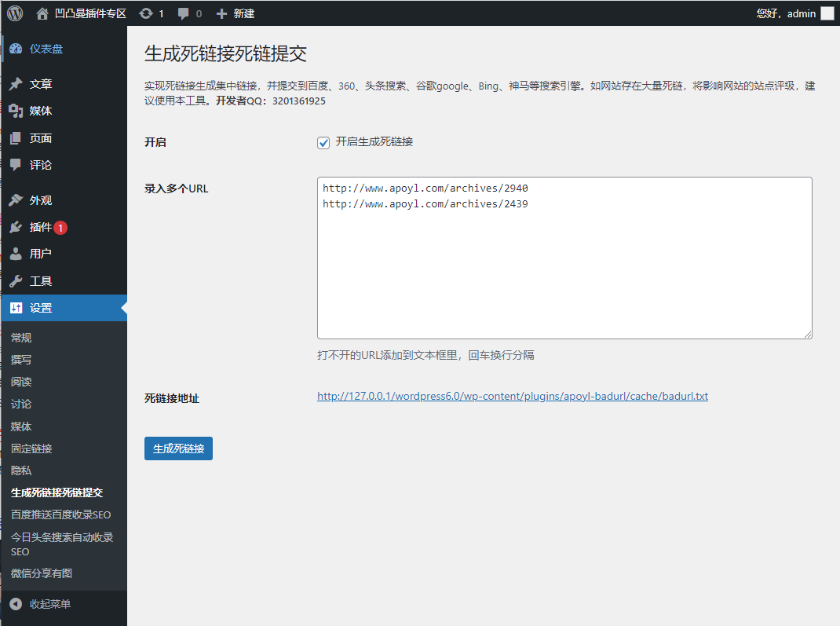840x626 pixels.
Task: Toggle the 开启生成死链接 checkbox
Action: (323, 143)
